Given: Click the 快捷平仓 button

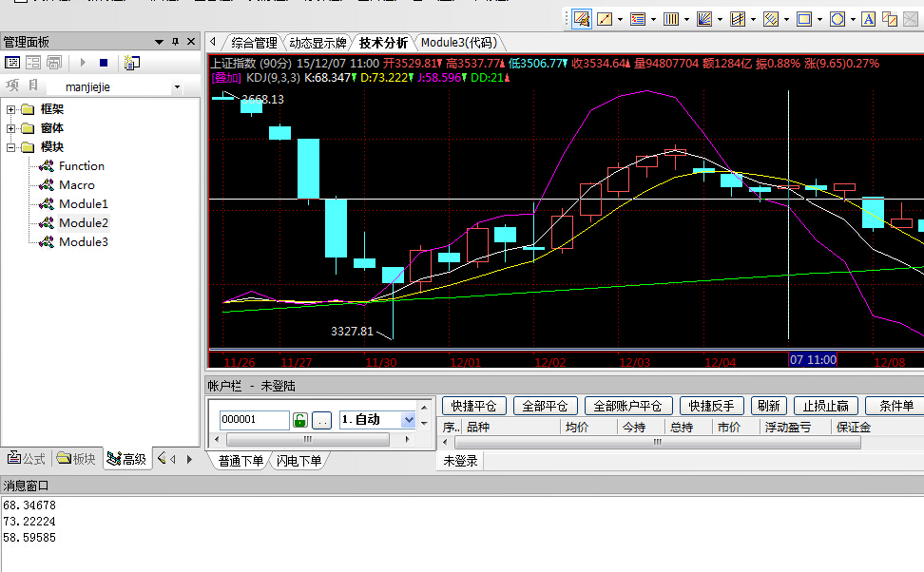Looking at the screenshot, I should (x=473, y=406).
